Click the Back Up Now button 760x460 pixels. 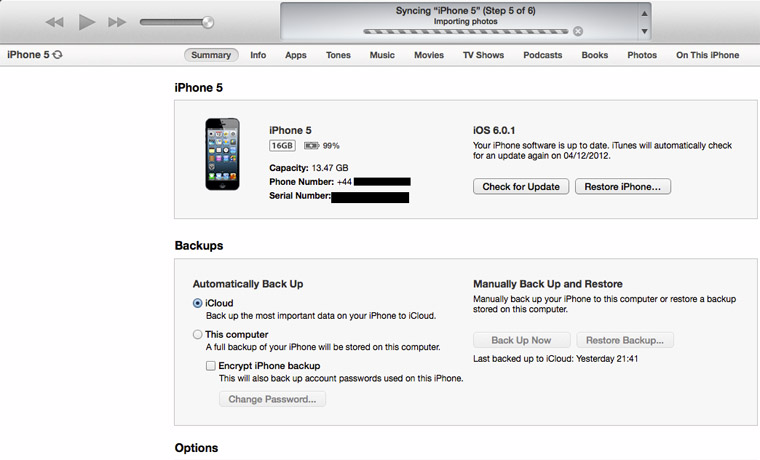tap(522, 340)
